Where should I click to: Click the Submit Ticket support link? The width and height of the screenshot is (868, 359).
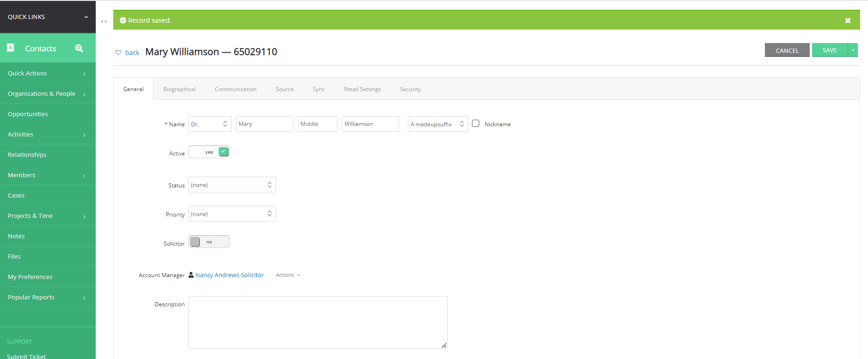[26, 356]
